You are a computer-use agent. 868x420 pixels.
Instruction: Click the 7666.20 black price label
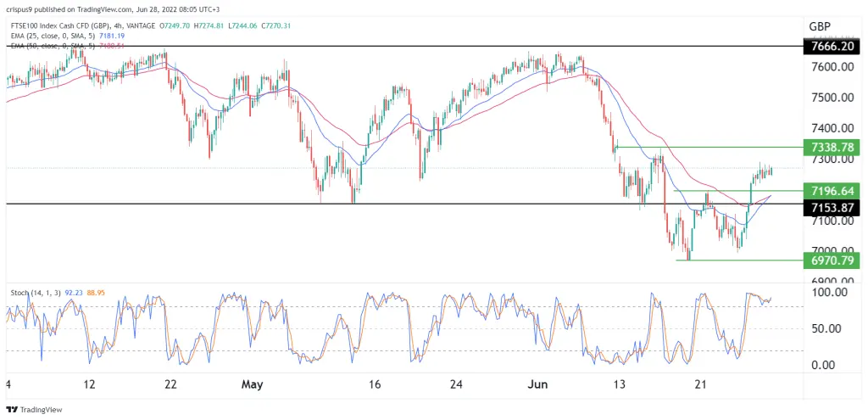832,47
